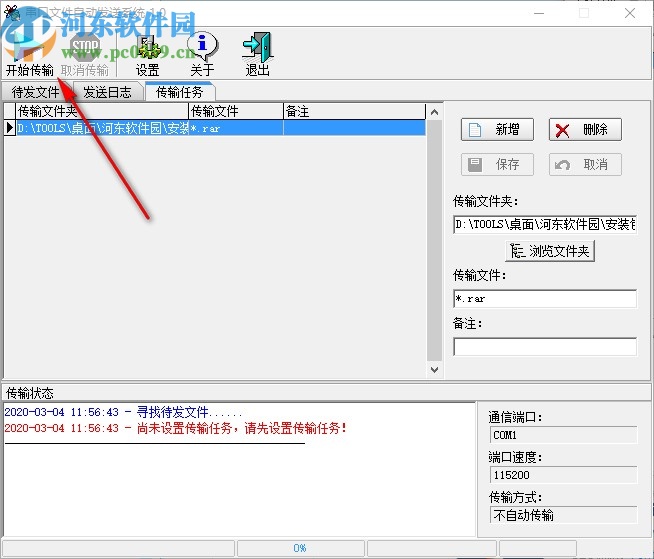654x559 pixels.
Task: Click the task list scrollbar down arrow
Action: click(x=434, y=370)
